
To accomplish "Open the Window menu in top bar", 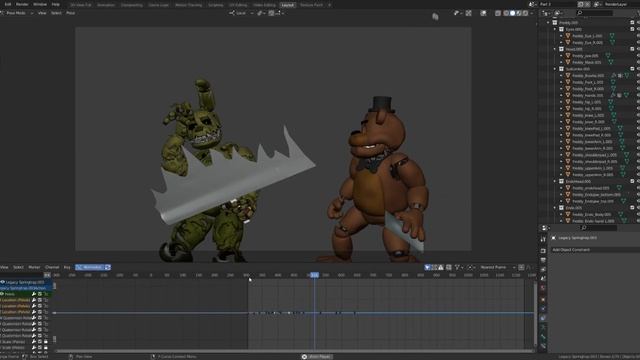I will click(x=40, y=4).
